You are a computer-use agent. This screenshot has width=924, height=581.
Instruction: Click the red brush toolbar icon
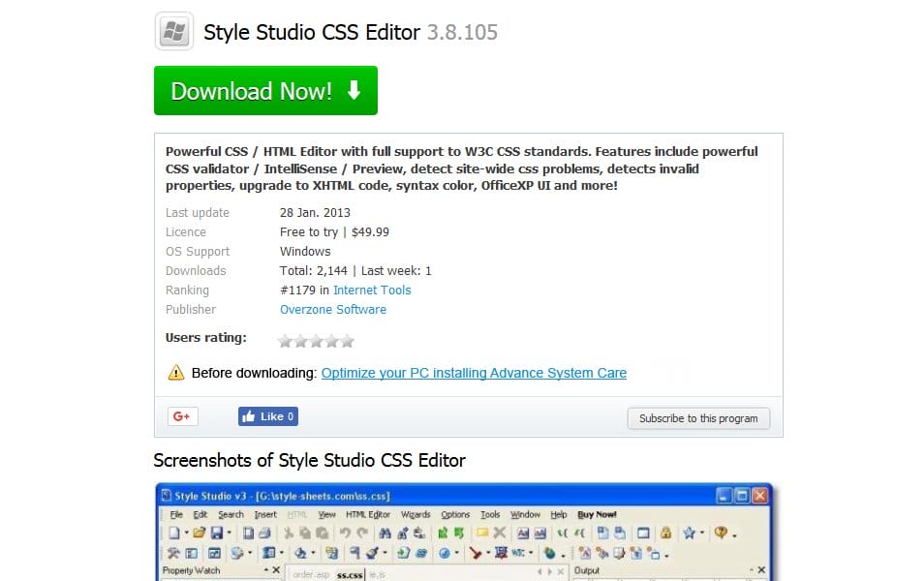pos(476,553)
